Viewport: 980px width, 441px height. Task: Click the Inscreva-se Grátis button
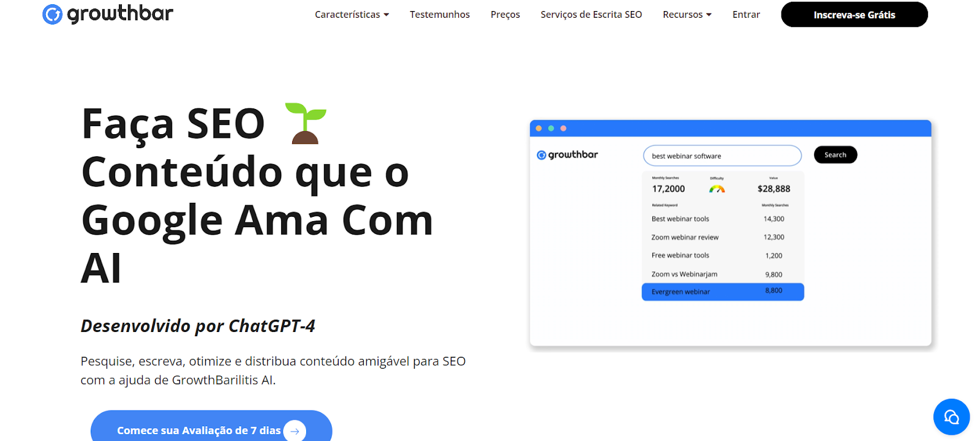coord(854,15)
